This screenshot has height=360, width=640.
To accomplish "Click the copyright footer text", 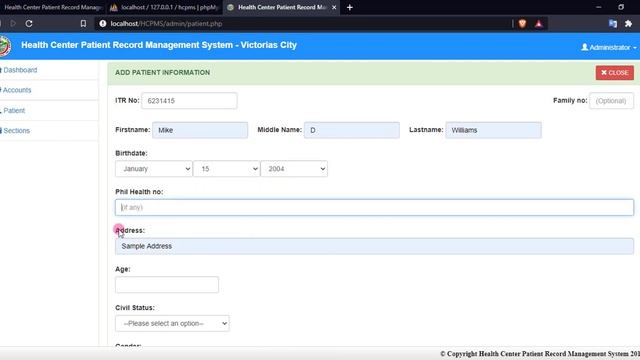I will pyautogui.click(x=540, y=354).
